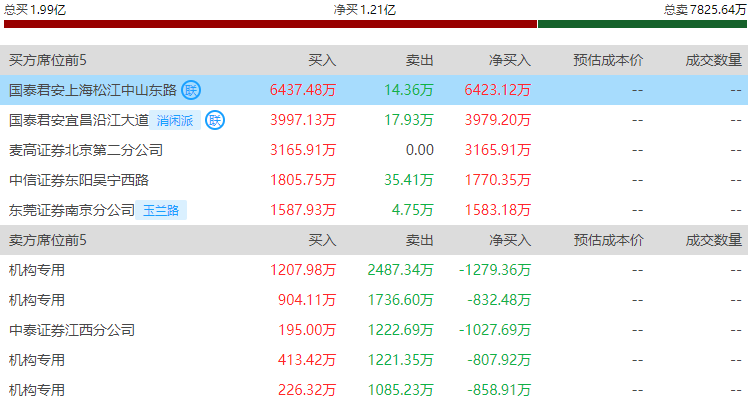Click the 1770.35万 net buy value
This screenshot has height=401, width=748.
click(x=498, y=180)
